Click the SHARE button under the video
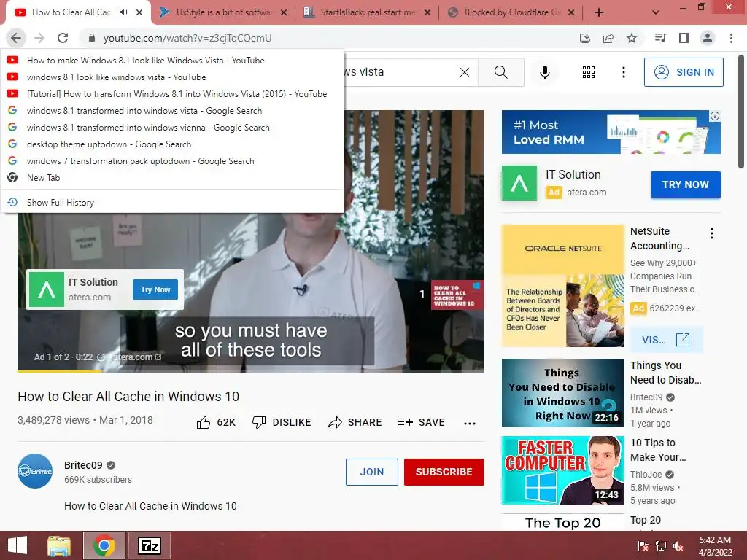 point(355,422)
